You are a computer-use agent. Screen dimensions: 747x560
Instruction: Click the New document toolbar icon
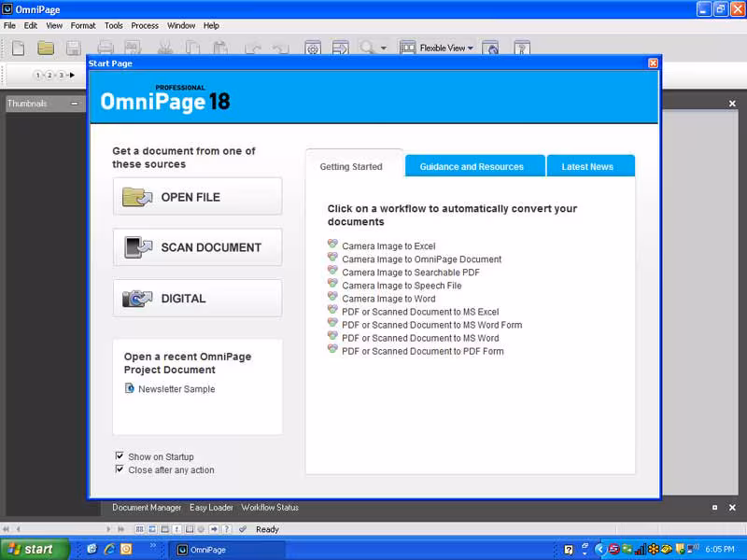click(x=18, y=49)
